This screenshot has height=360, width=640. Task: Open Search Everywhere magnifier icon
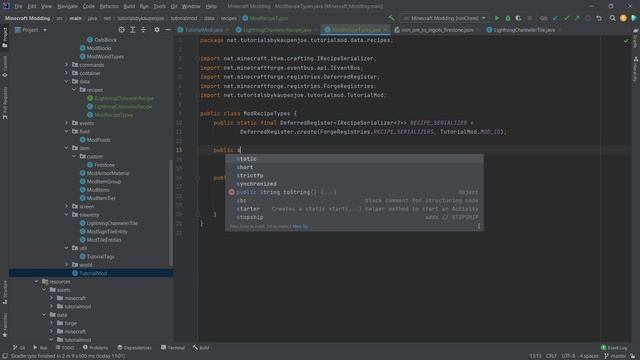click(612, 18)
